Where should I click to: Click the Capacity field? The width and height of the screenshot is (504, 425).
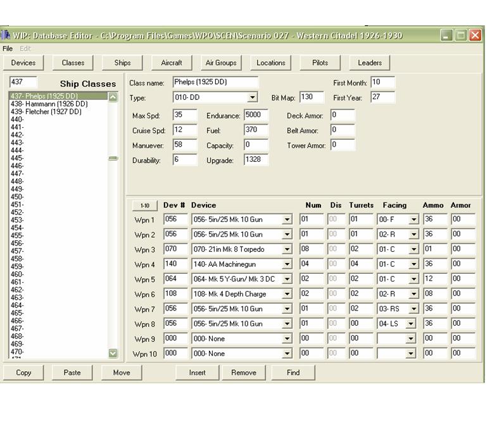tap(256, 145)
